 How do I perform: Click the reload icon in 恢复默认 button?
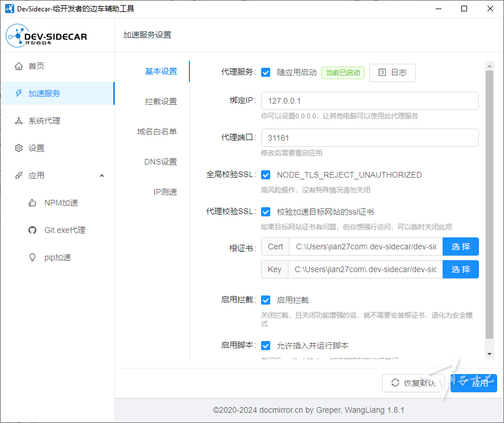tap(395, 383)
